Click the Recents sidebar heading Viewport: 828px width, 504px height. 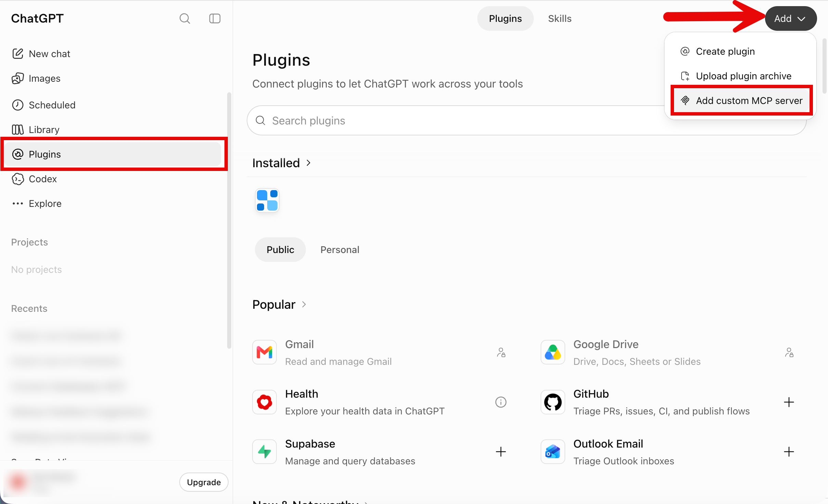(x=29, y=308)
